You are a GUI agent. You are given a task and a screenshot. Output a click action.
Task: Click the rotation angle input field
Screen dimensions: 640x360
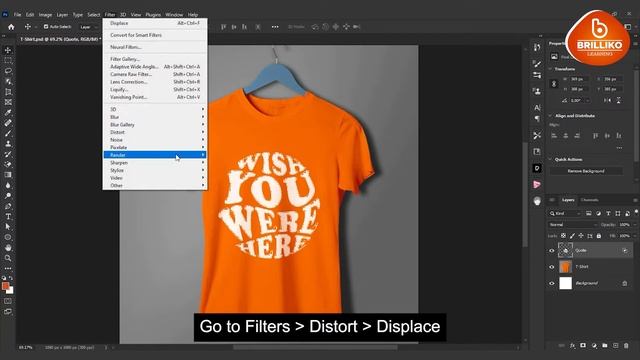579,100
